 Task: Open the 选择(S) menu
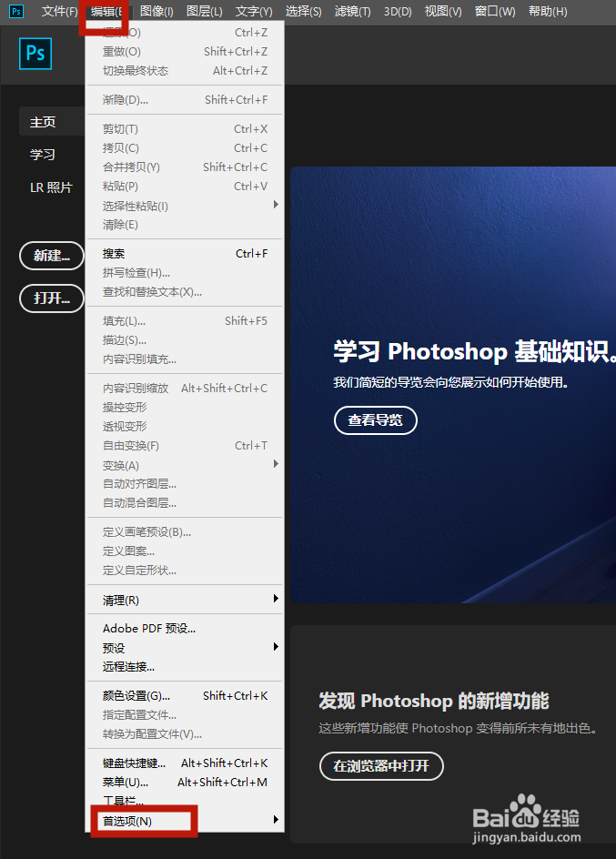tap(303, 12)
